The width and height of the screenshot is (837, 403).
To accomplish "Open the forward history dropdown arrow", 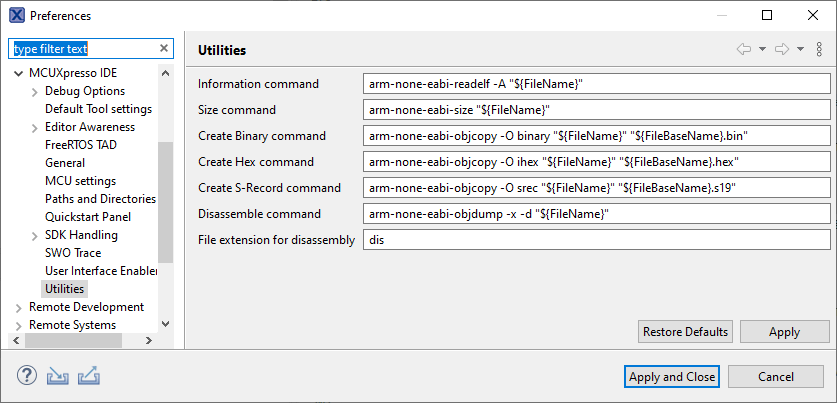I will [800, 49].
